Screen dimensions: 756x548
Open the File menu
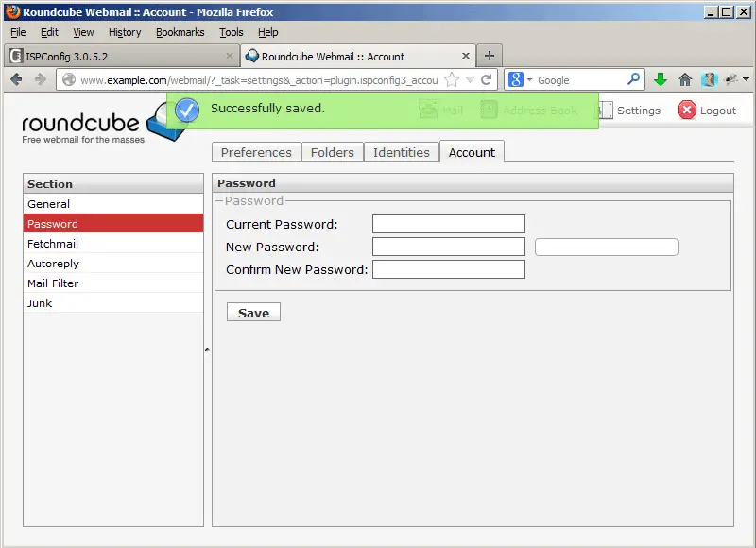tap(18, 32)
